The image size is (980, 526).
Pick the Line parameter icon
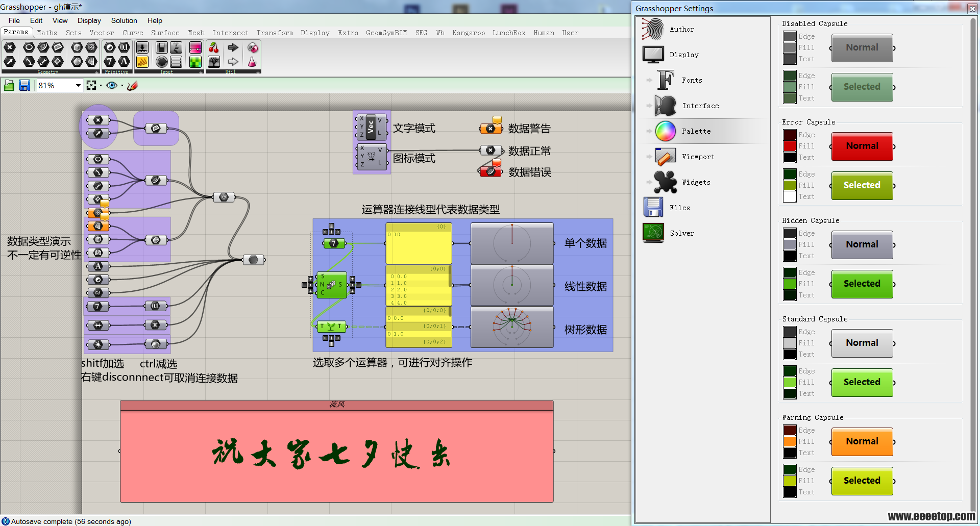tap(43, 62)
